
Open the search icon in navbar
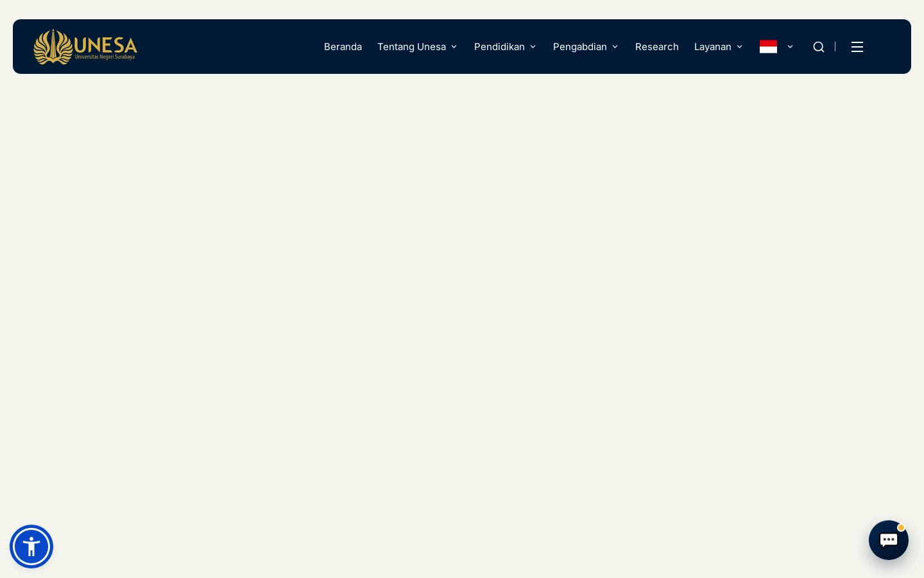pos(818,47)
